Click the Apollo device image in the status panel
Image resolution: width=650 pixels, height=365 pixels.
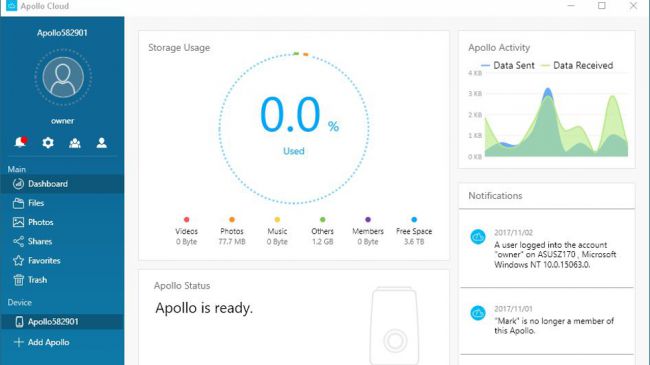click(394, 326)
